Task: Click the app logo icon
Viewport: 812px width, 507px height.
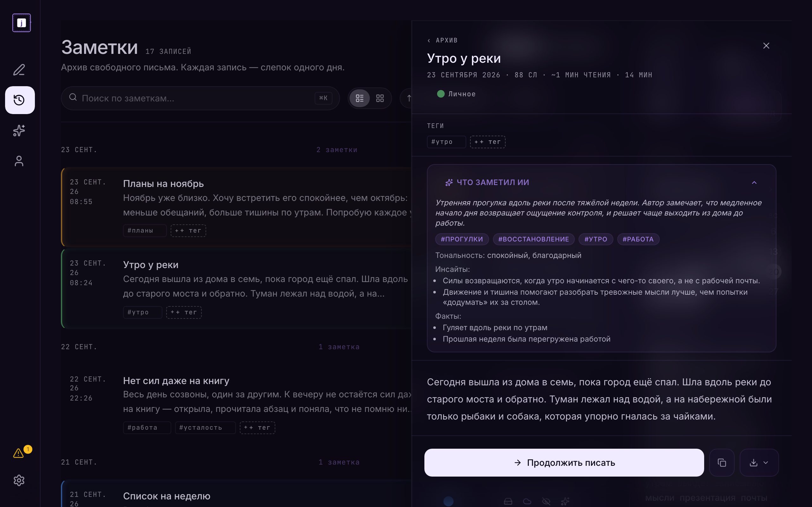Action: click(x=22, y=23)
